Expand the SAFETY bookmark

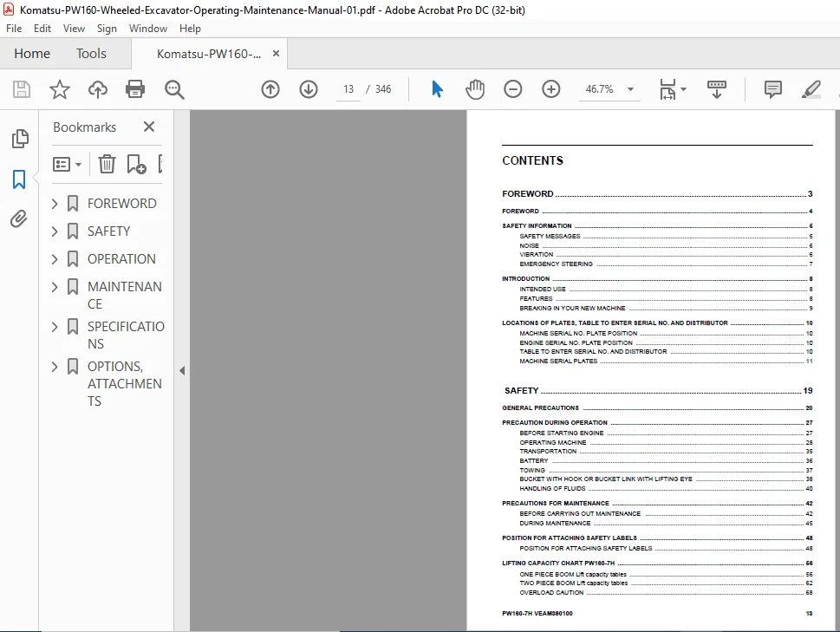coord(54,231)
